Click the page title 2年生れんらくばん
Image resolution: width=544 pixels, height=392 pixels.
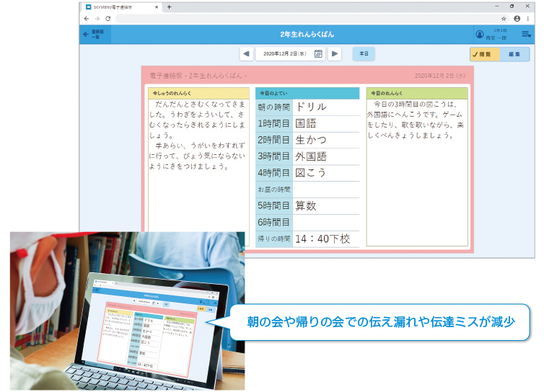307,35
